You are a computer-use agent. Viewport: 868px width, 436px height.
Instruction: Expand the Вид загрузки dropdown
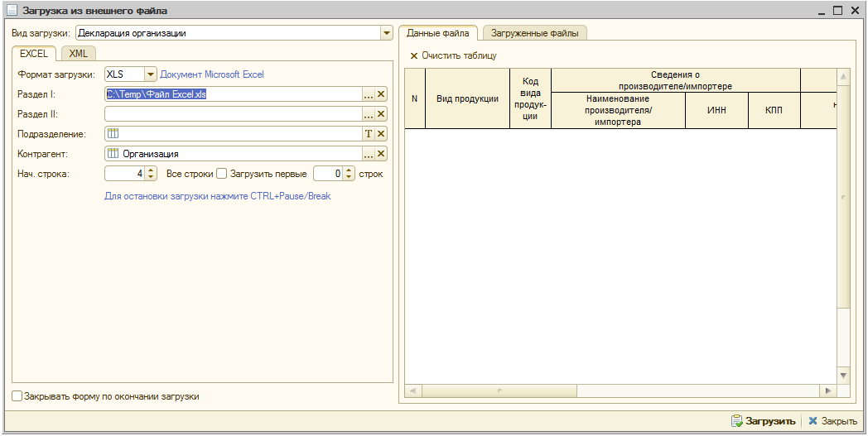[x=387, y=33]
